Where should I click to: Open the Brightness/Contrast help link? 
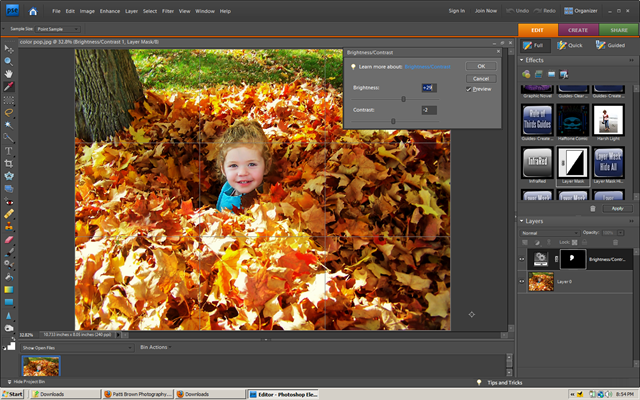point(427,67)
